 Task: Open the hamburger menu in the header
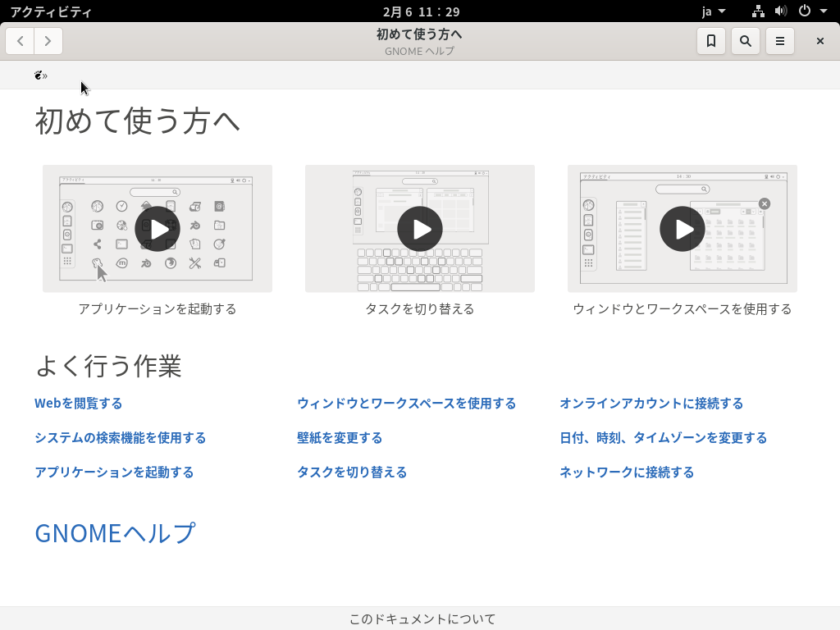pyautogui.click(x=780, y=41)
